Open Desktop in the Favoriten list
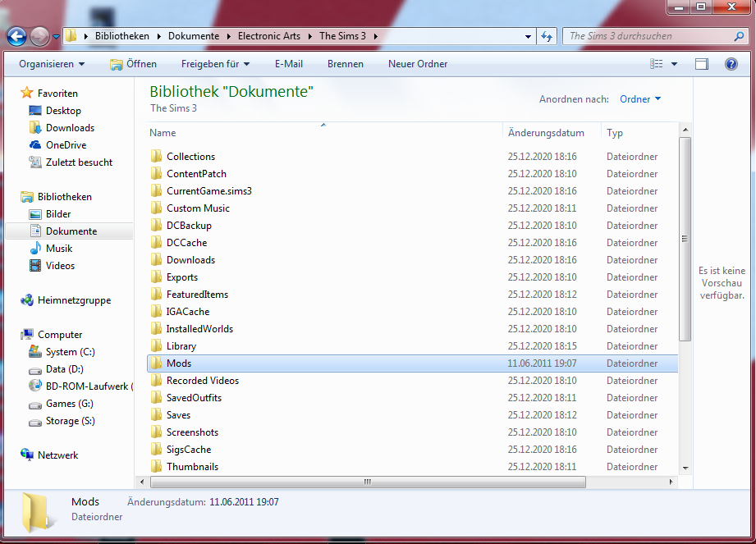The width and height of the screenshot is (756, 544). point(63,111)
